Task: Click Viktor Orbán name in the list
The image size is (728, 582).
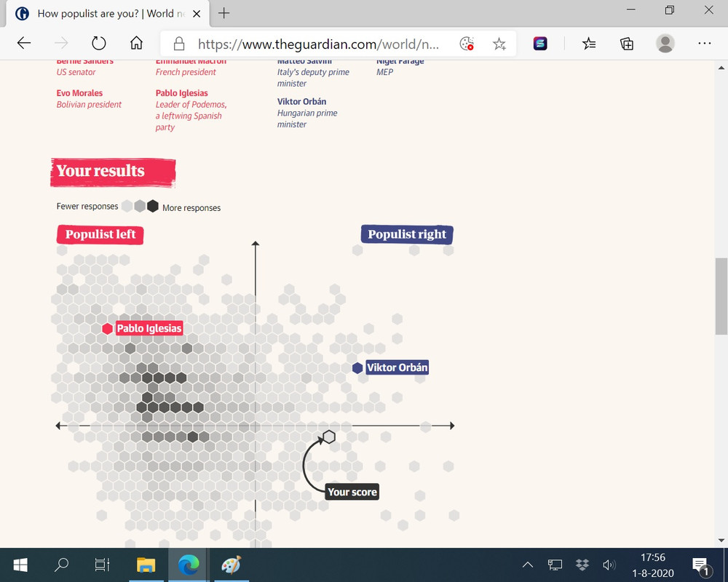Action: point(302,101)
